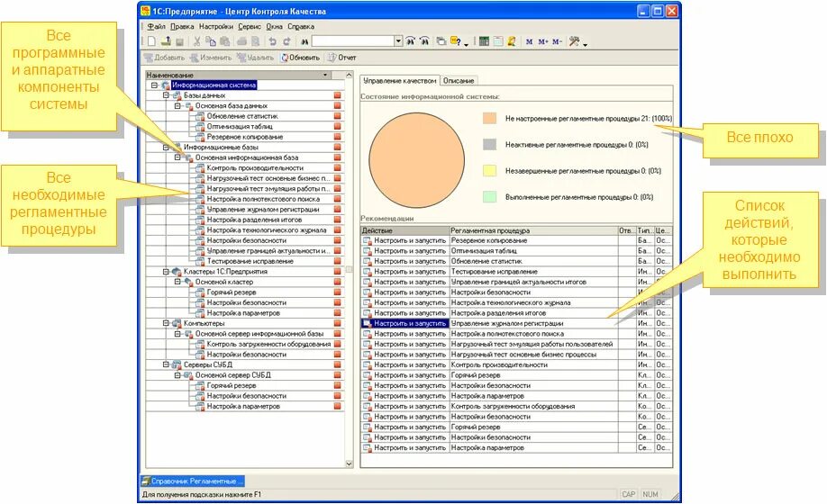Click the hammer tools settings icon

coord(574,41)
